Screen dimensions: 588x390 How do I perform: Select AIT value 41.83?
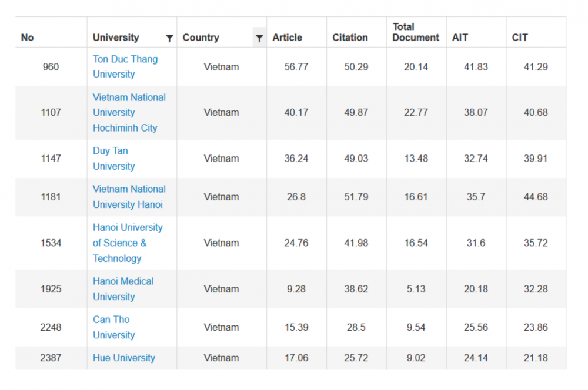click(x=476, y=67)
